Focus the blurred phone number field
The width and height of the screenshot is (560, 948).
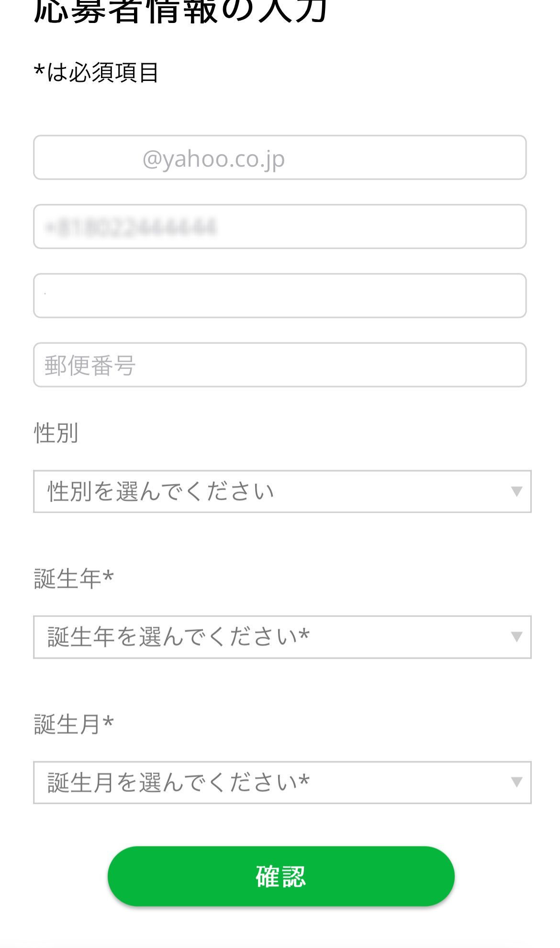pyautogui.click(x=280, y=227)
